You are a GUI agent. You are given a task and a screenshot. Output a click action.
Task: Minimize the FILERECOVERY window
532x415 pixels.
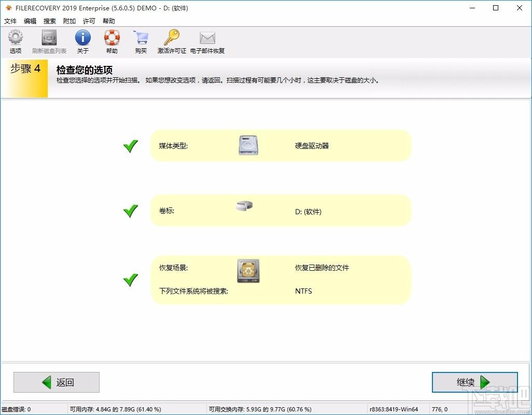click(x=472, y=8)
